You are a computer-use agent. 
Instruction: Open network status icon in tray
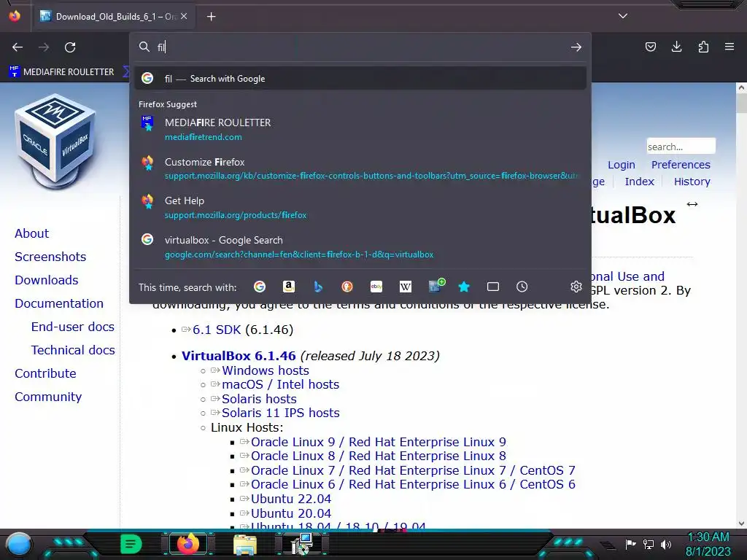(648, 544)
